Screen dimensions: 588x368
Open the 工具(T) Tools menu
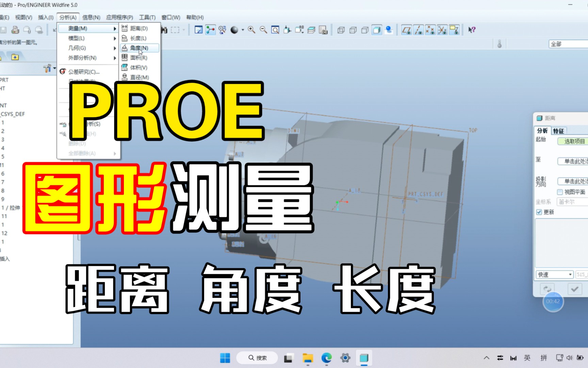tap(147, 17)
